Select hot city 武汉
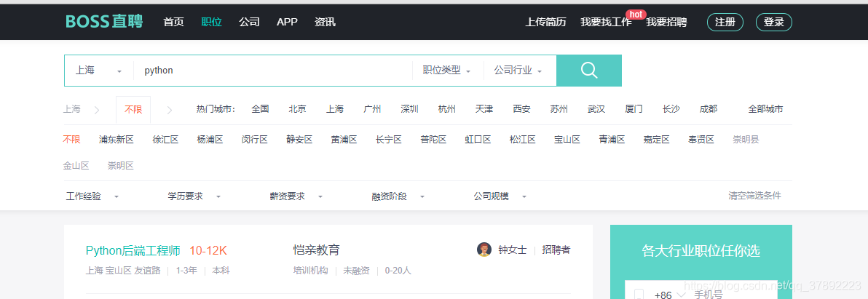 (x=596, y=109)
